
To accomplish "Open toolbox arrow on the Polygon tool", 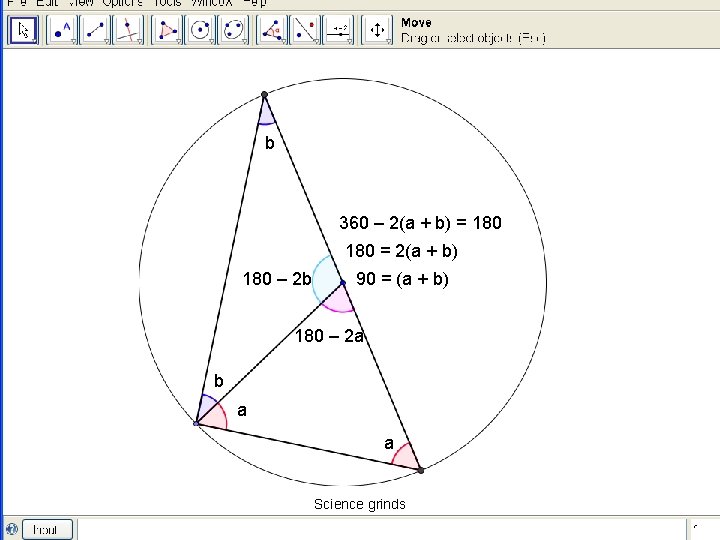I will pyautogui.click(x=178, y=41).
